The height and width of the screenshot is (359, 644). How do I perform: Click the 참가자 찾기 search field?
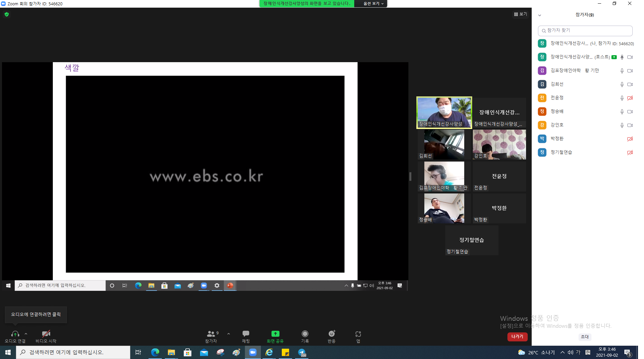pos(585,31)
